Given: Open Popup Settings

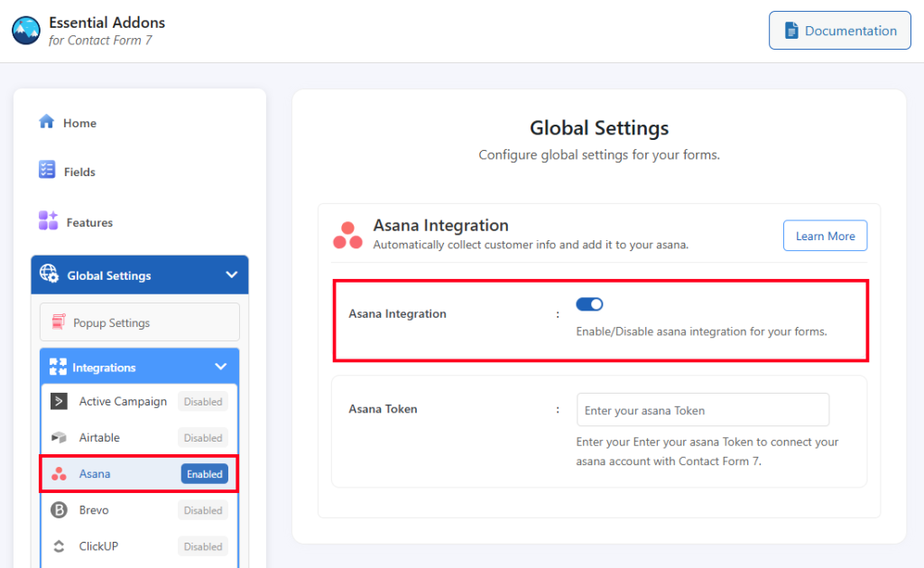Looking at the screenshot, I should (140, 322).
